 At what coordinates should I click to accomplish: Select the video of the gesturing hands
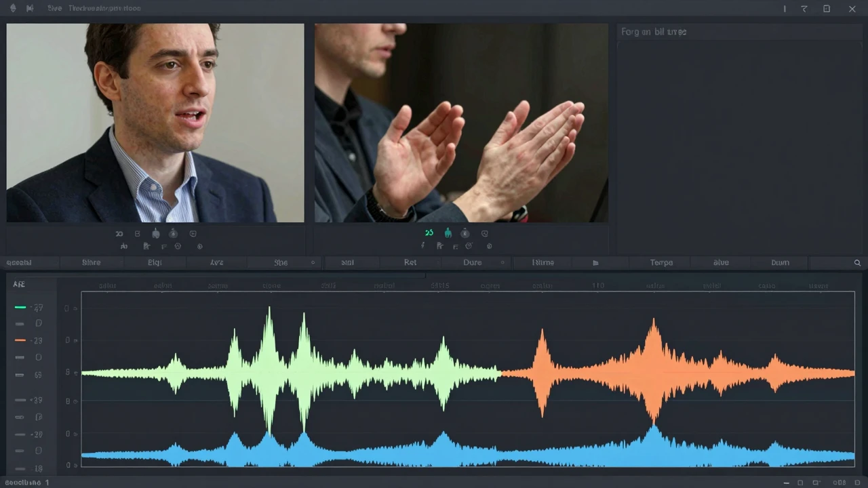click(x=461, y=123)
